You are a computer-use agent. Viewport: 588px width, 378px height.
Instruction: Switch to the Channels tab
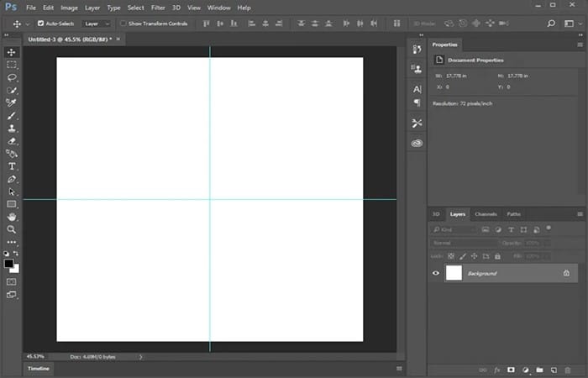[486, 214]
